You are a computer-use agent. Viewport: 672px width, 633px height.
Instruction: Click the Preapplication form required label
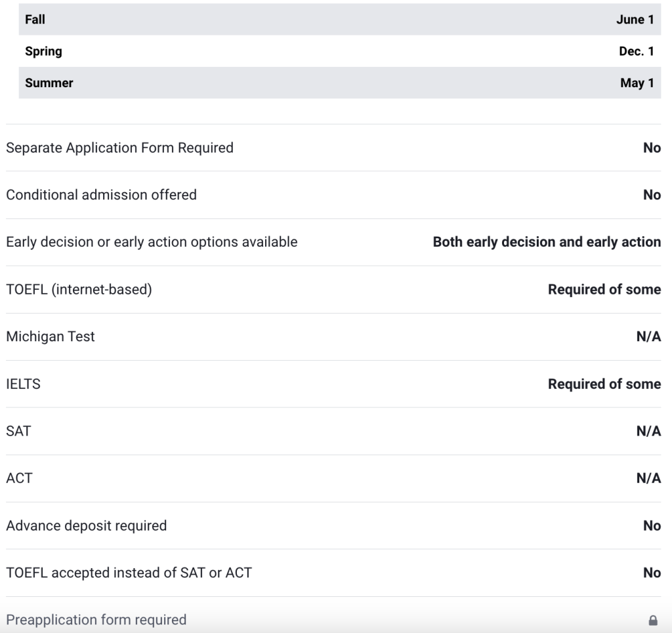[96, 620]
